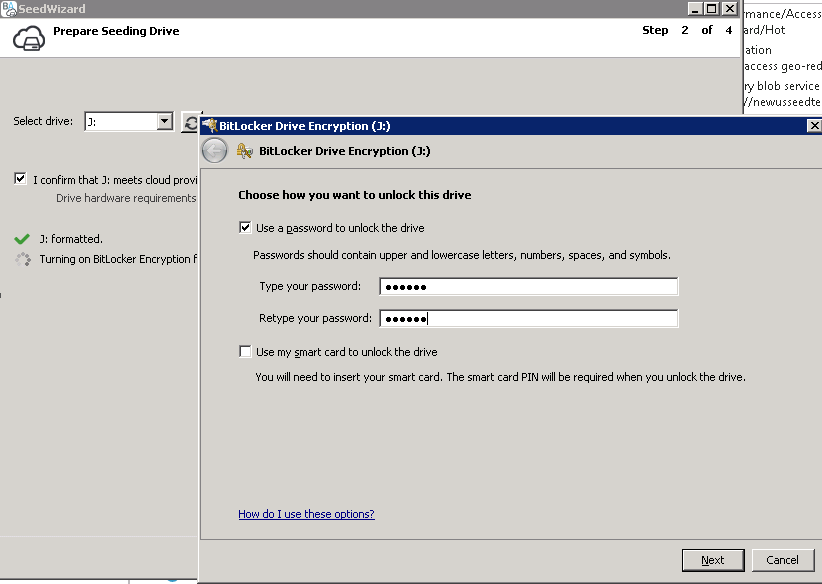Click the BitLocker keys icon in dialog header
This screenshot has width=822, height=584.
pos(244,151)
